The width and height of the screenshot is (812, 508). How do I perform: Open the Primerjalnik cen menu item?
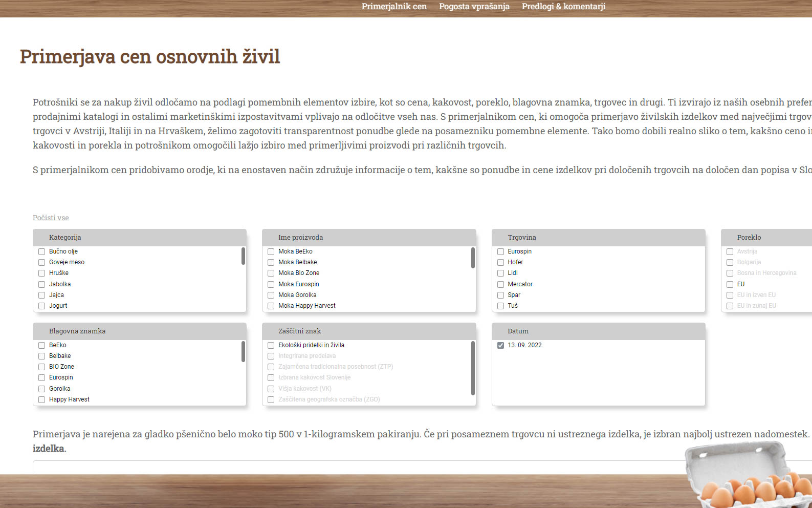tap(394, 7)
